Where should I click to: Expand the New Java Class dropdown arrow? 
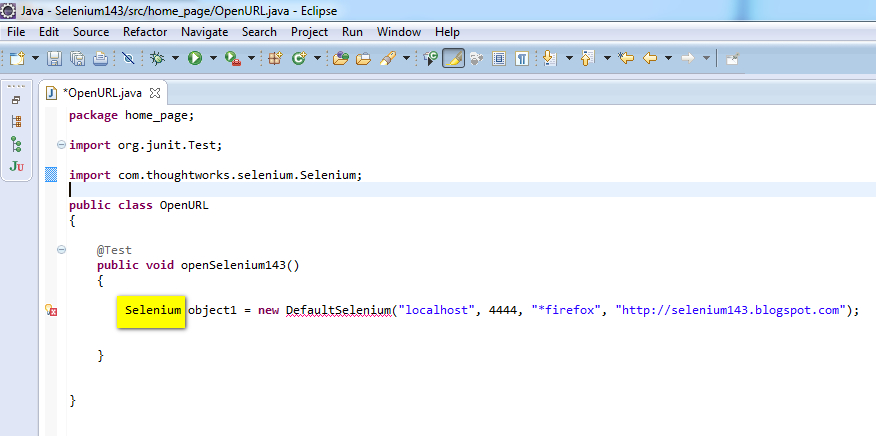point(317,58)
